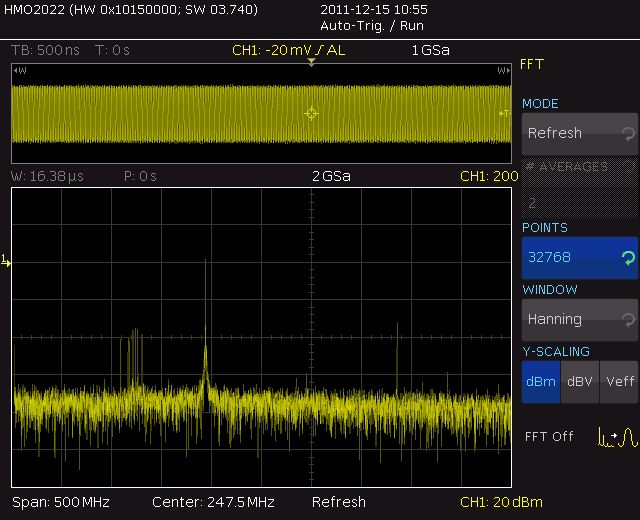Click the Span: 500 MHz readout
Viewport: 640px width, 520px height.
click(x=61, y=502)
